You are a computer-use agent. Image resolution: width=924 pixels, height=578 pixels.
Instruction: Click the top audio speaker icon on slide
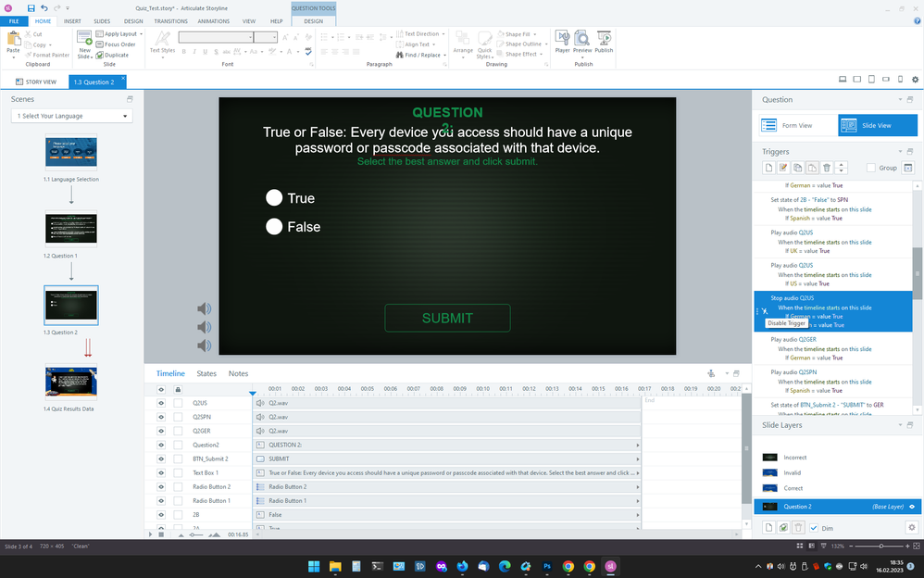(x=204, y=309)
